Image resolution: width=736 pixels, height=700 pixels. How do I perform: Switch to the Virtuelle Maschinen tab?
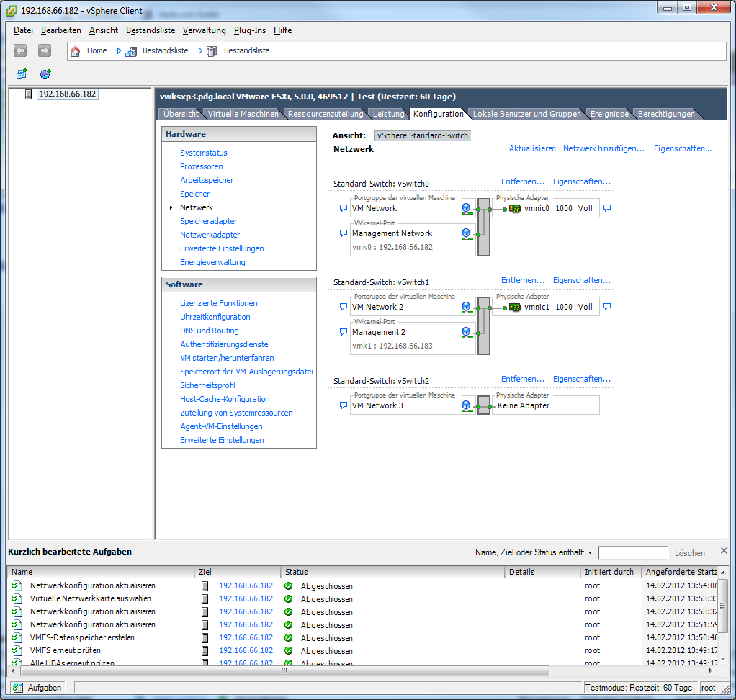[x=243, y=114]
